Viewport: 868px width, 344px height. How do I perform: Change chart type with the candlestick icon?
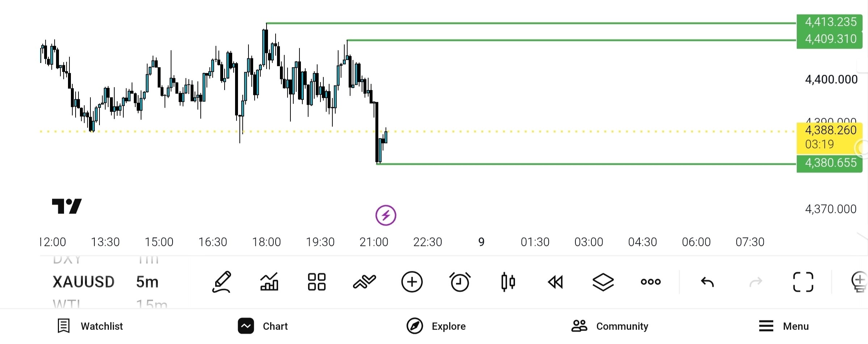click(x=508, y=282)
